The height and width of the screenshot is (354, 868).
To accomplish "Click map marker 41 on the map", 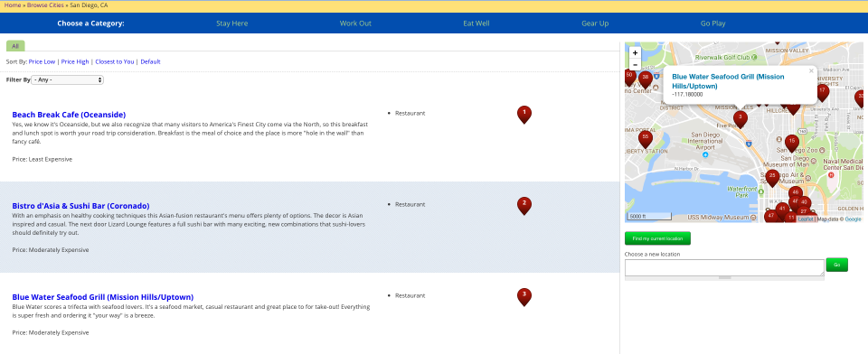I will pos(782,210).
